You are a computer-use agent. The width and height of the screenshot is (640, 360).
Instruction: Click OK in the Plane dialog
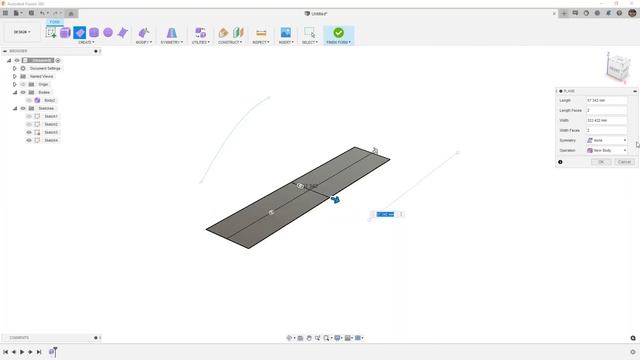click(601, 162)
